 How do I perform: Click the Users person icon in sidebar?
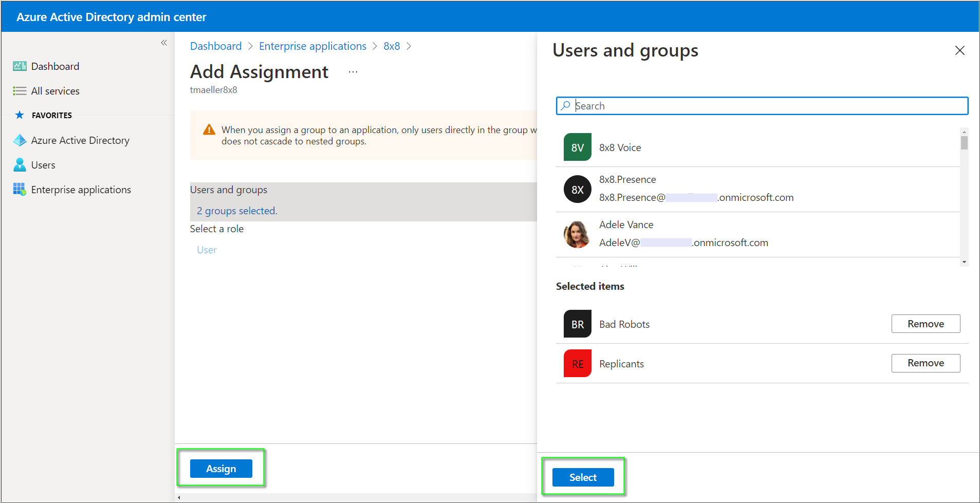coord(20,165)
